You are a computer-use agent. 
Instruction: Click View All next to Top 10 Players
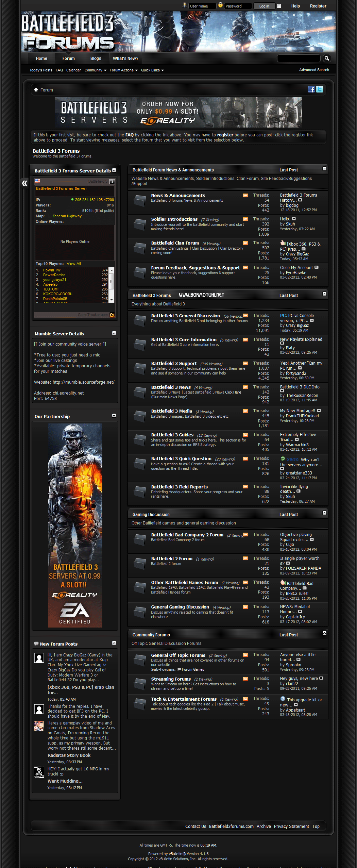(74, 264)
